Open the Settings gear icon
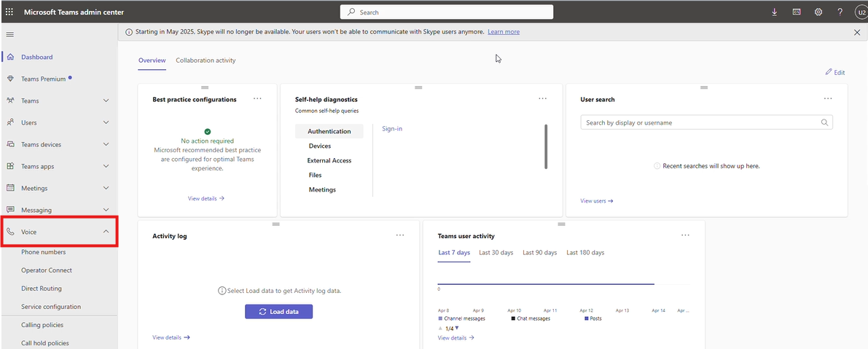This screenshot has width=868, height=349. pyautogui.click(x=818, y=12)
